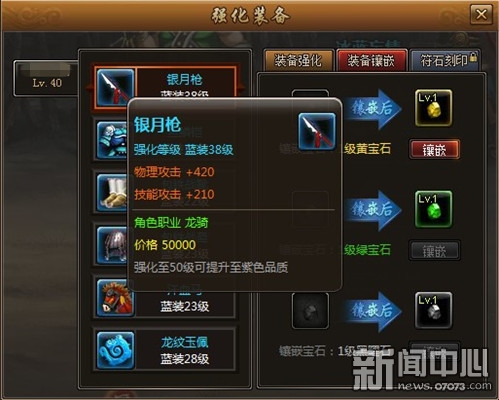
Task: Click the lock icon on 符石刻印 tab
Action: pyautogui.click(x=473, y=57)
